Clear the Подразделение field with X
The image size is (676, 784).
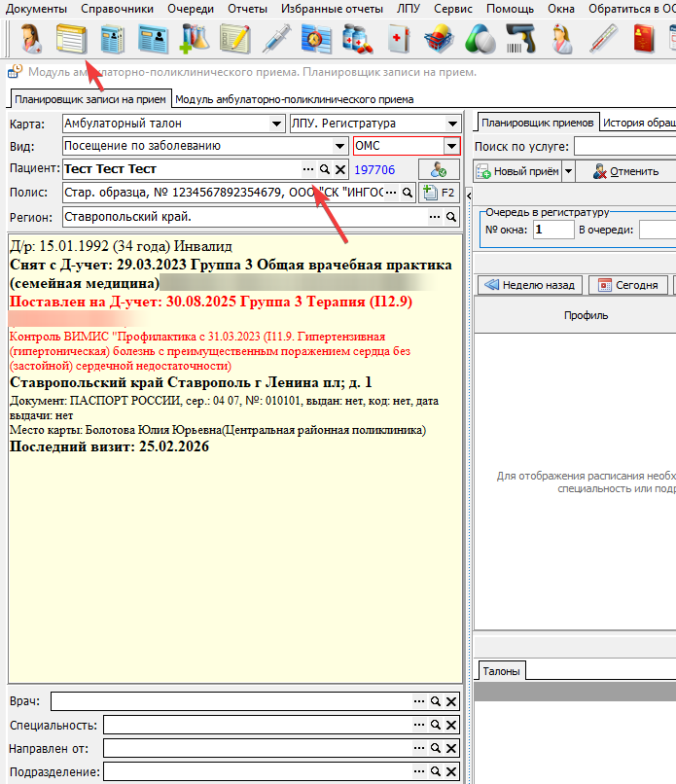coord(451,771)
